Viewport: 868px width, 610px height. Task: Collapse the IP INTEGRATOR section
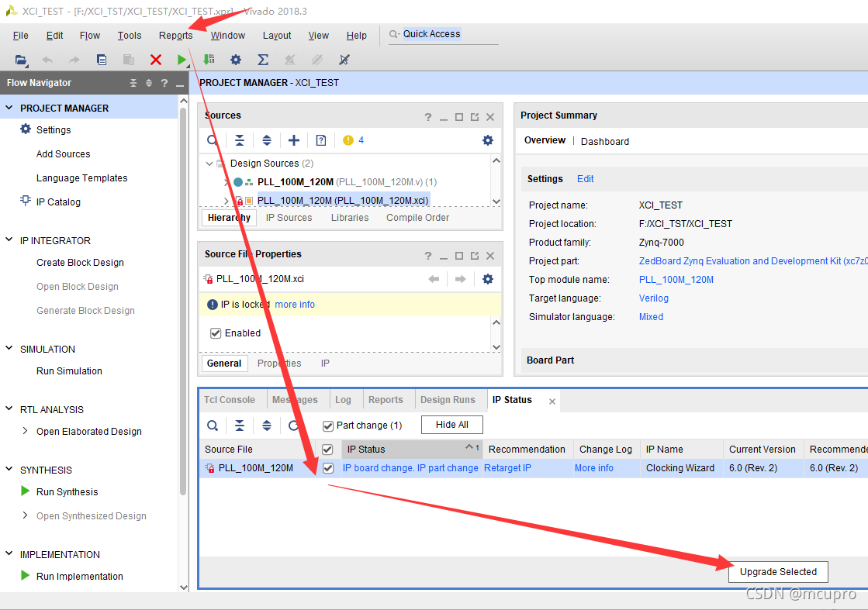coord(9,240)
